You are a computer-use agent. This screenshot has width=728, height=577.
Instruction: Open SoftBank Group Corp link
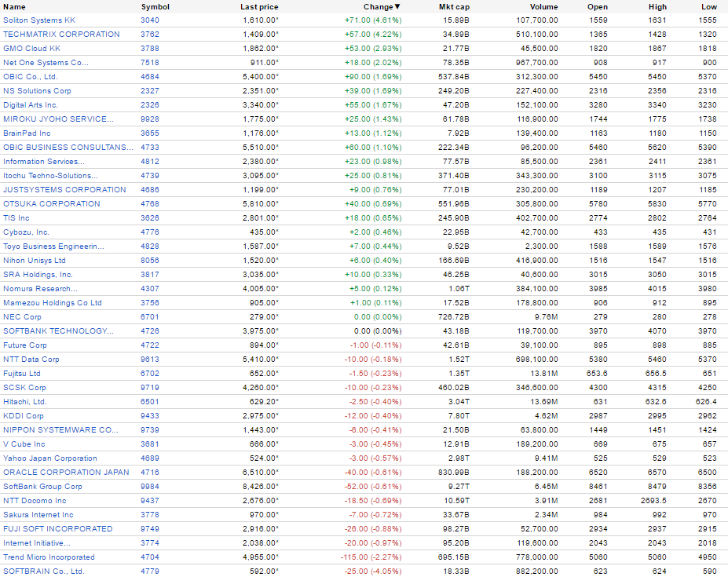pos(42,487)
